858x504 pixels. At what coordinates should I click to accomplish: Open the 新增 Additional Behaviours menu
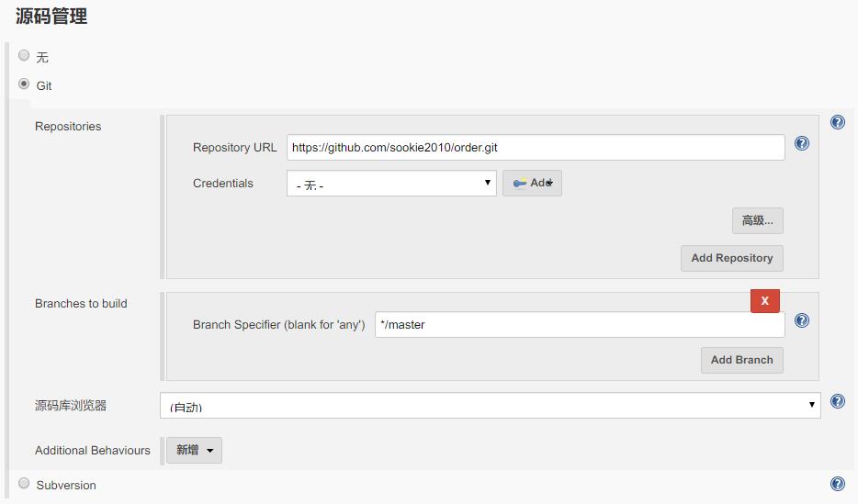(x=194, y=450)
